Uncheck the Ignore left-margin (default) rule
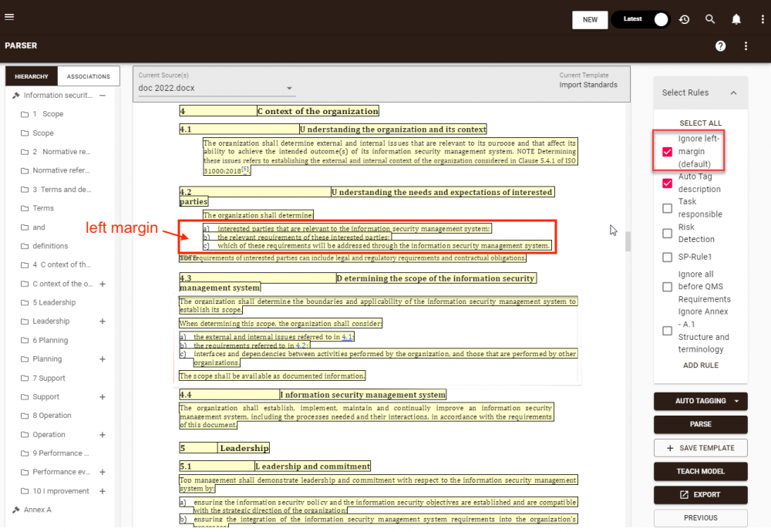 (x=667, y=152)
